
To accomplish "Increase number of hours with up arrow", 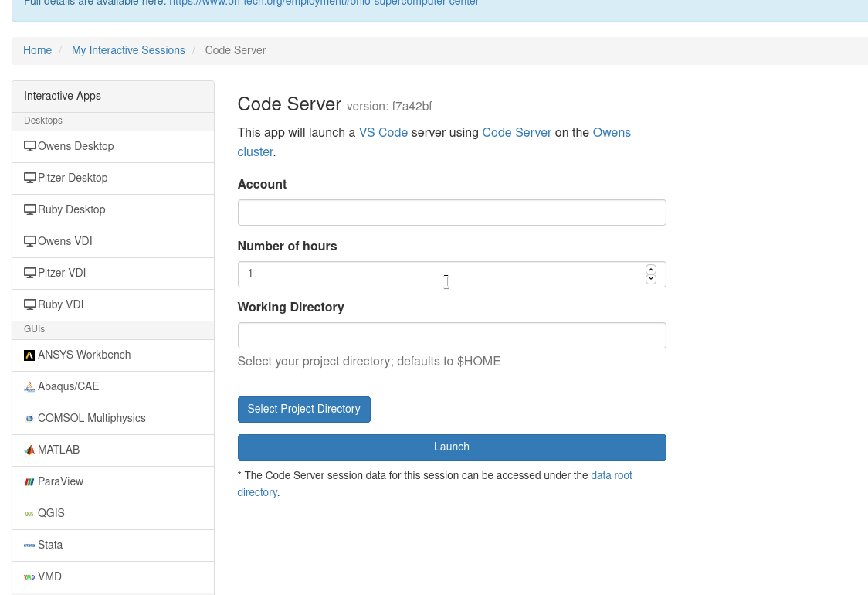I will [651, 270].
